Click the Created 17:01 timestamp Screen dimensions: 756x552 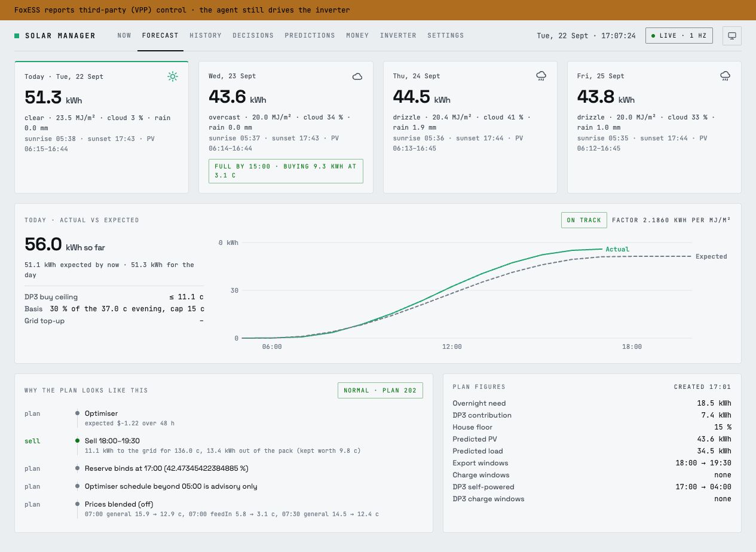click(x=703, y=387)
